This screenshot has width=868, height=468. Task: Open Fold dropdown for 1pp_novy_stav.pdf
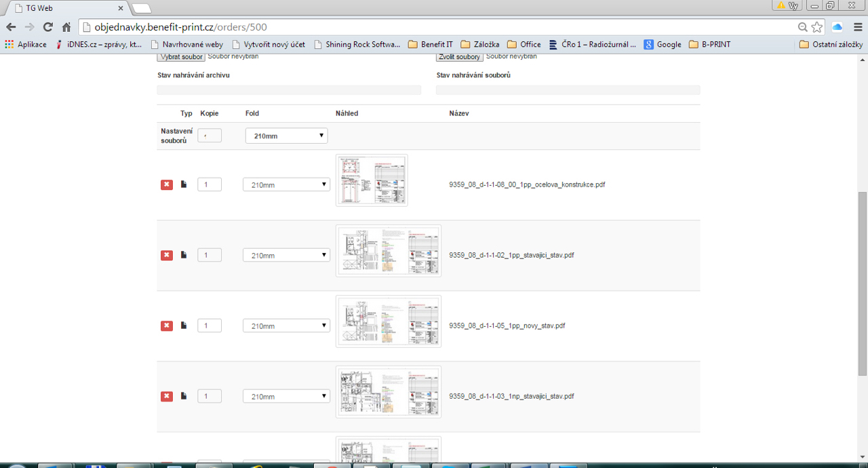click(x=286, y=326)
